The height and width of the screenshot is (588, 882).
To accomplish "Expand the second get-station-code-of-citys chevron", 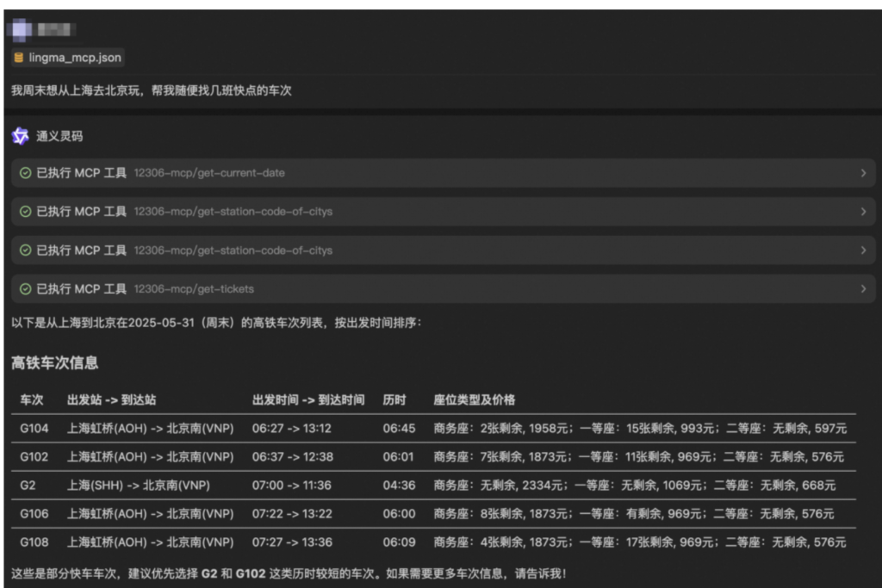I will [x=863, y=251].
